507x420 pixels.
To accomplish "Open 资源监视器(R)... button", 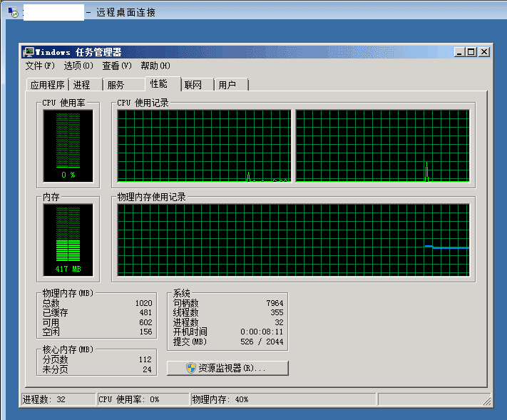I will tap(227, 368).
